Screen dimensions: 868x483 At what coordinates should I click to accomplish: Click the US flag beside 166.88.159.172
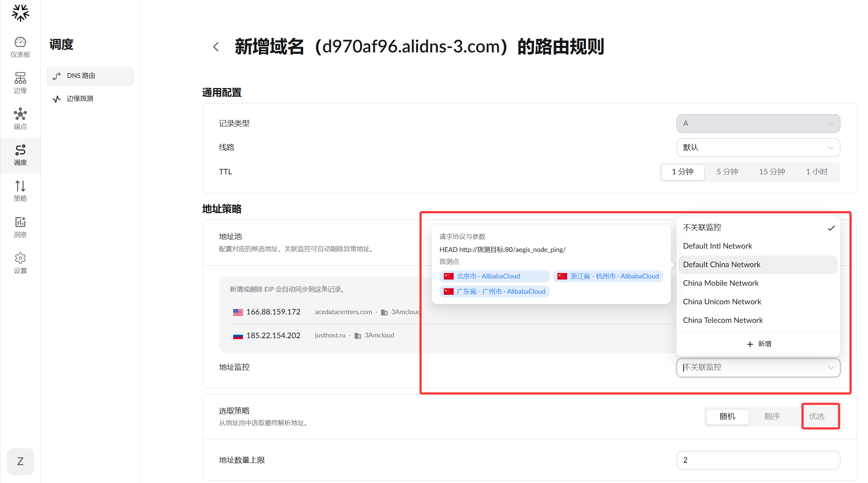(238, 312)
